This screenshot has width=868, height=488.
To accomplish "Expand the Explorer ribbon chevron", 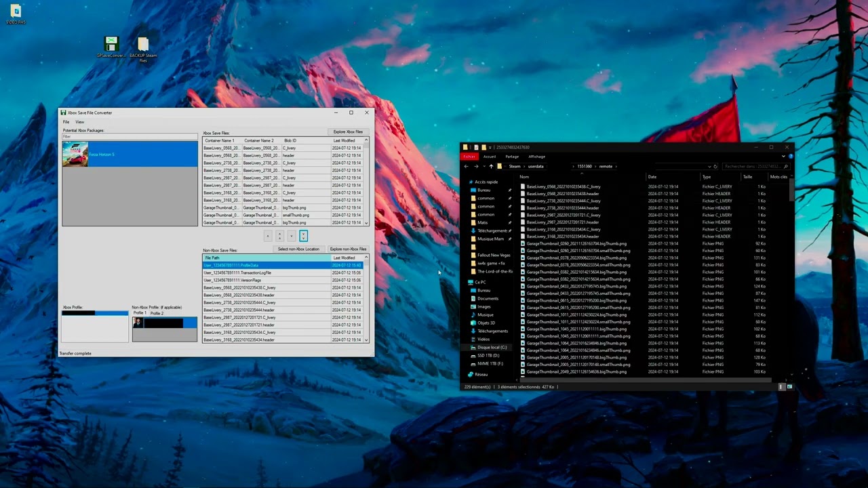I will (x=783, y=157).
